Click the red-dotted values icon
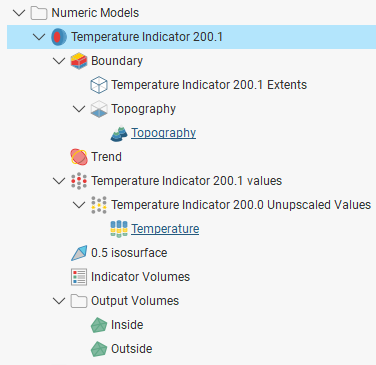The image size is (376, 365). coord(79,181)
